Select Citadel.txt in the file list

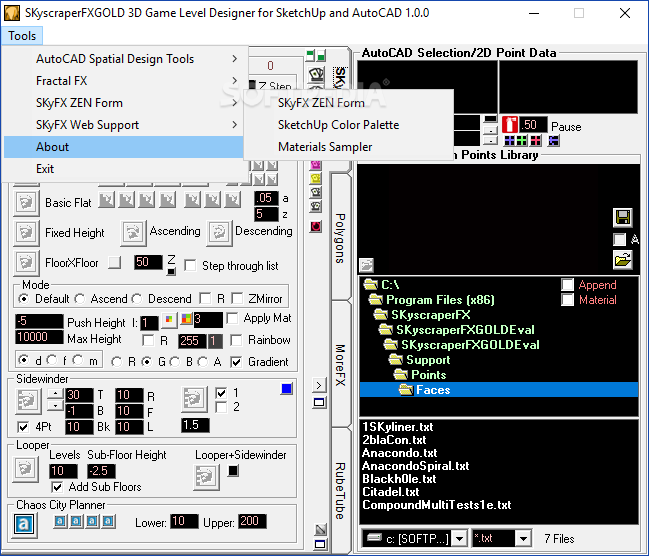[x=391, y=492]
